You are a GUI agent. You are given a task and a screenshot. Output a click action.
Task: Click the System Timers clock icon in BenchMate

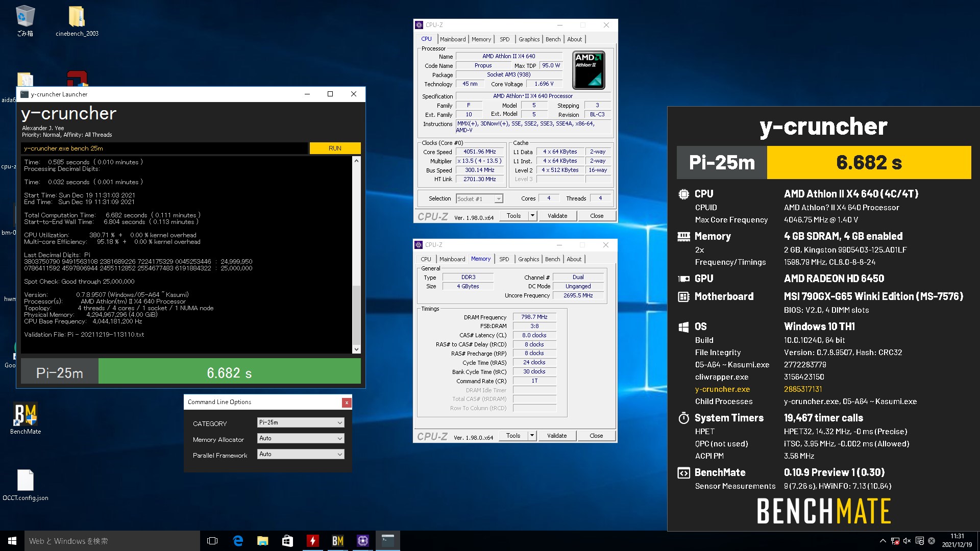[x=683, y=418]
